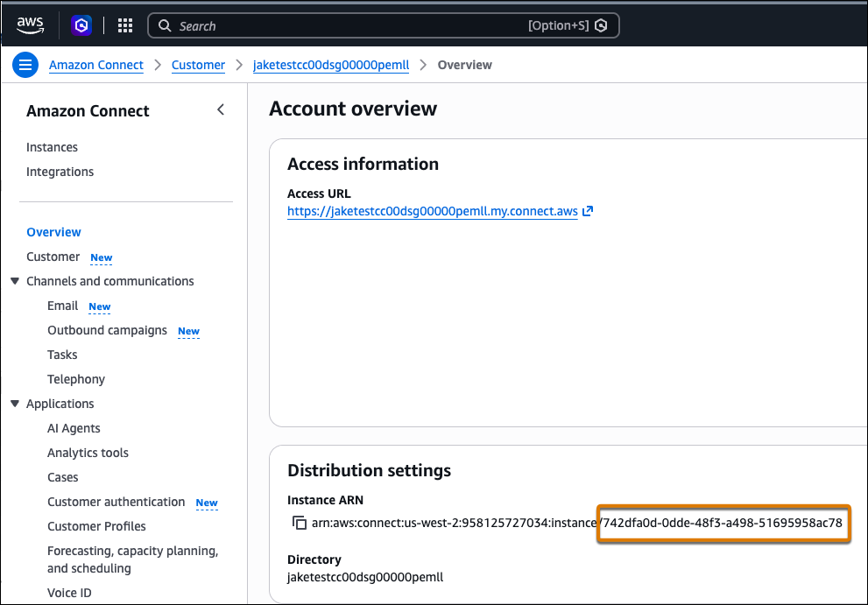Screen dimensions: 868x605
Task: Open Voice ID navigation item
Action: pos(69,593)
